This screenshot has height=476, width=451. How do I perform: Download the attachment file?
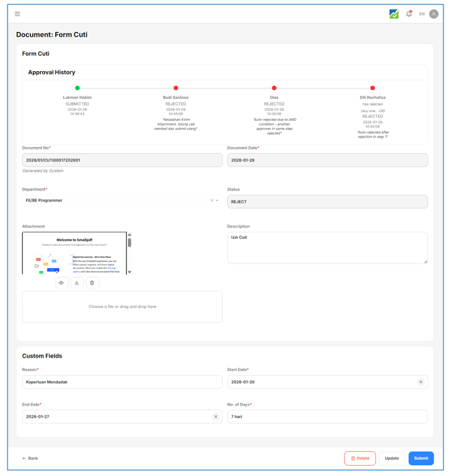(77, 283)
